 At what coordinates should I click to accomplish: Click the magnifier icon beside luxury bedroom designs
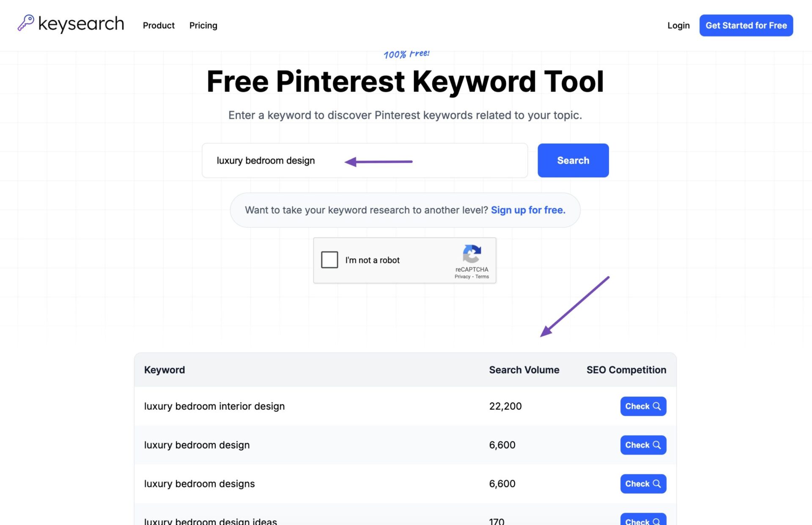[656, 484]
